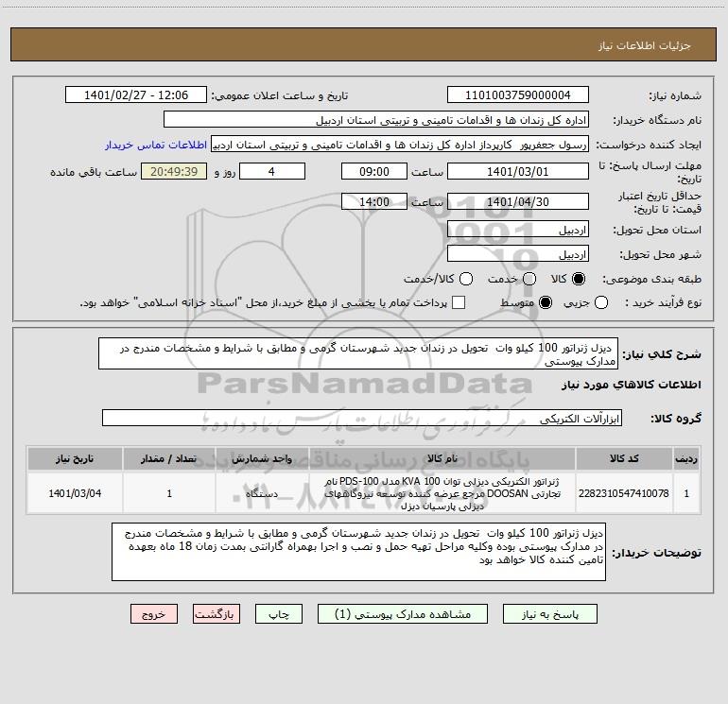Click the ردیف column header

coord(686,459)
